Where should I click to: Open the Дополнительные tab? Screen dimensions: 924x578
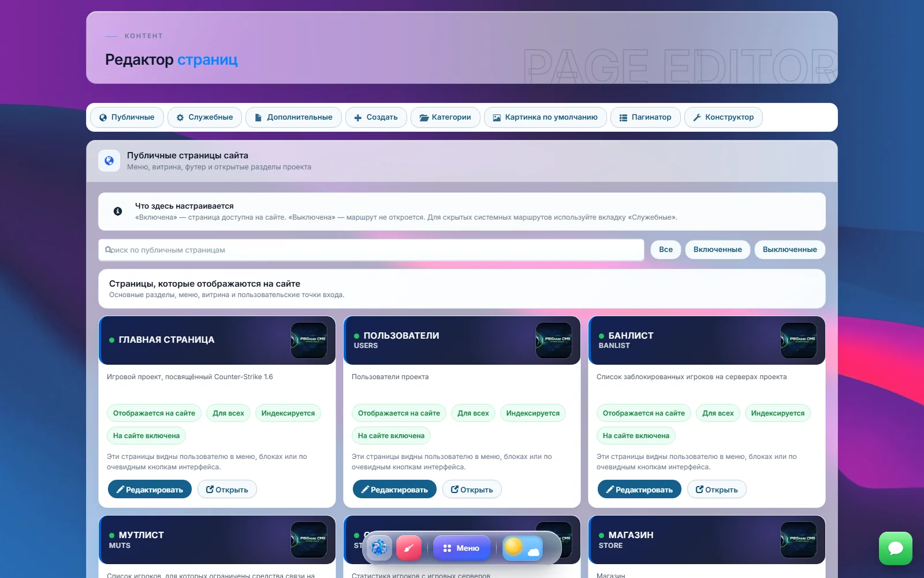tap(293, 117)
